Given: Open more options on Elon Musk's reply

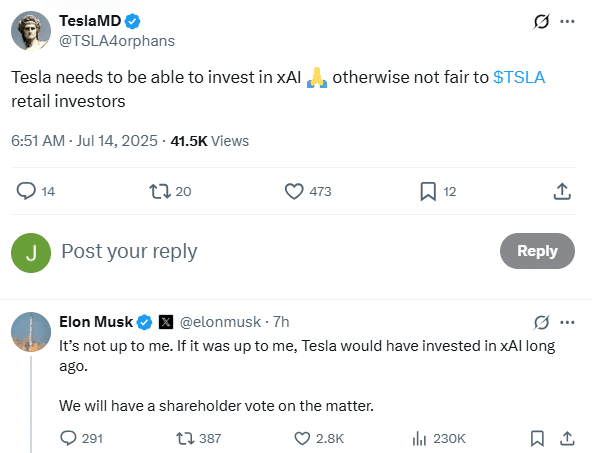Looking at the screenshot, I should [x=567, y=322].
